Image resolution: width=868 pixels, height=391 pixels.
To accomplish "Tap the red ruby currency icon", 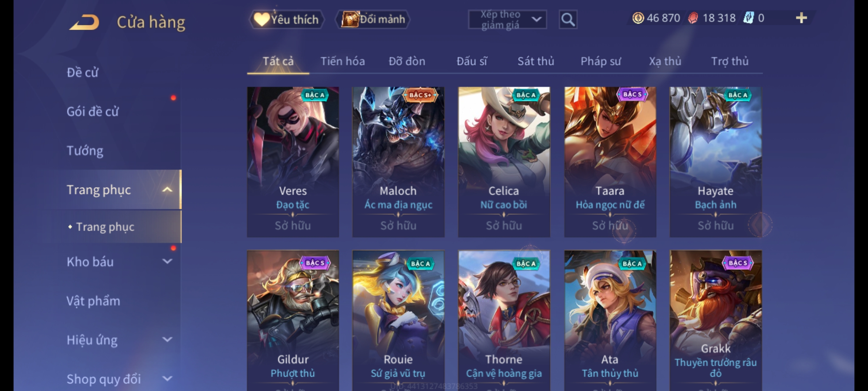I will tap(693, 18).
